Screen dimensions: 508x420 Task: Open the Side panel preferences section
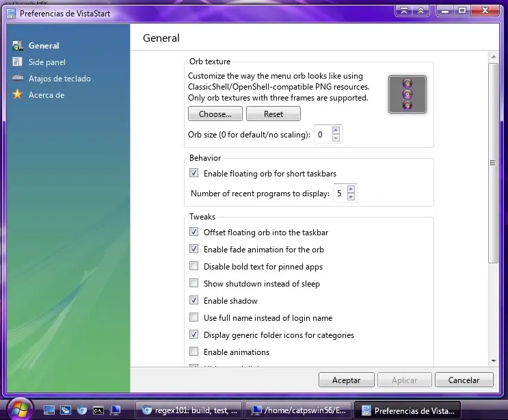[x=39, y=62]
